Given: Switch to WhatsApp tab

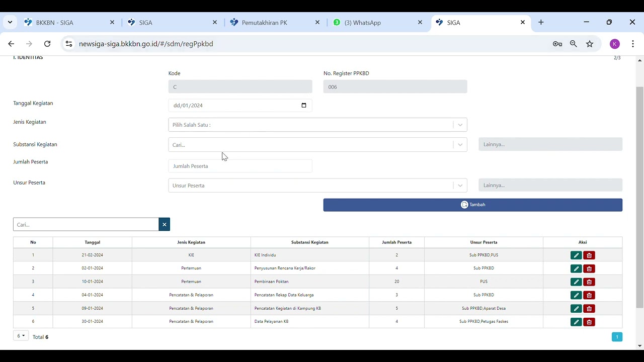Looking at the screenshot, I should [x=376, y=22].
